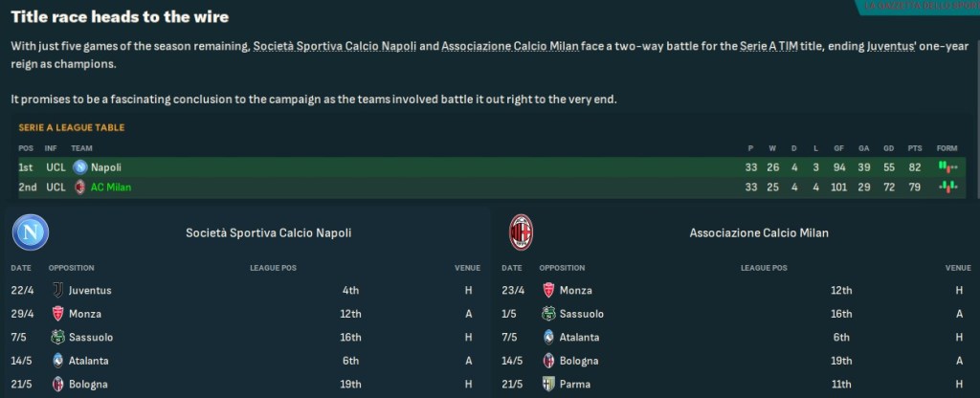Screen dimensions: 980x398
Task: Click the Bologna badge in Milan's fixture list
Action: click(549, 361)
